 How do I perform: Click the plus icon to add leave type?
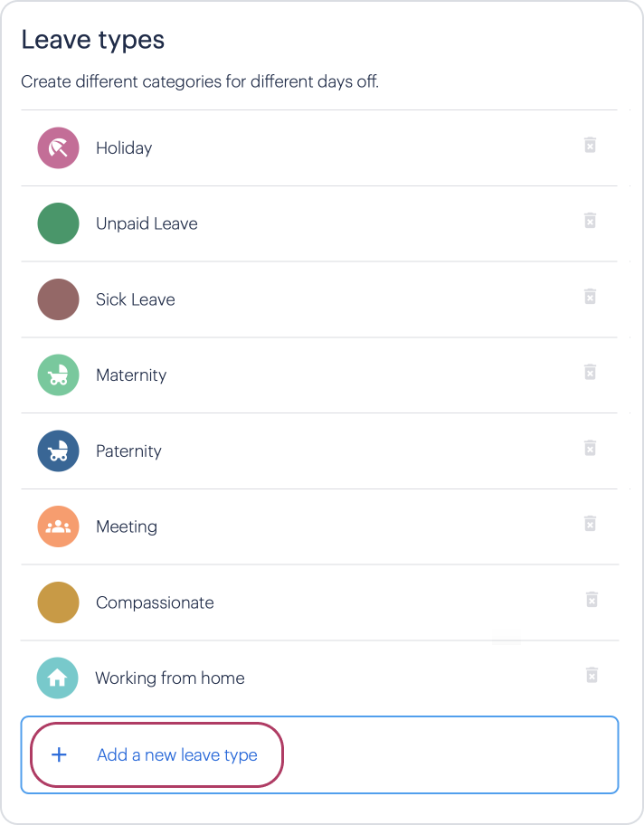pyautogui.click(x=59, y=755)
